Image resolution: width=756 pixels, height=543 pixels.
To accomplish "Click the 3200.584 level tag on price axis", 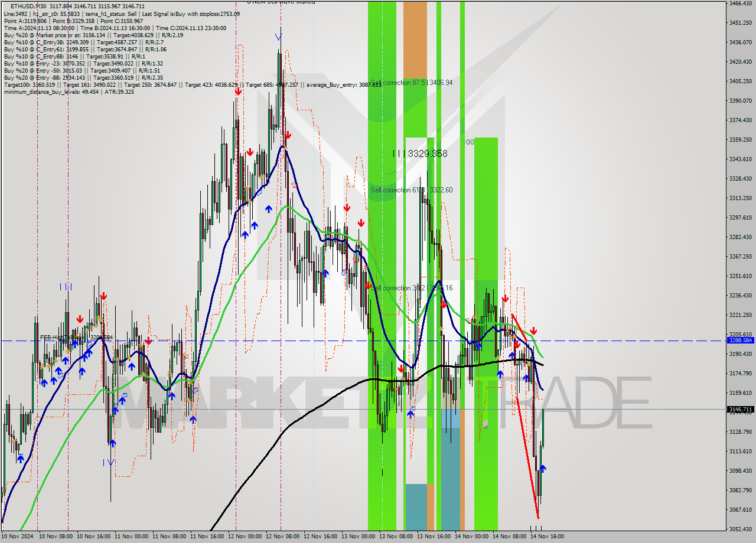I will pos(741,341).
